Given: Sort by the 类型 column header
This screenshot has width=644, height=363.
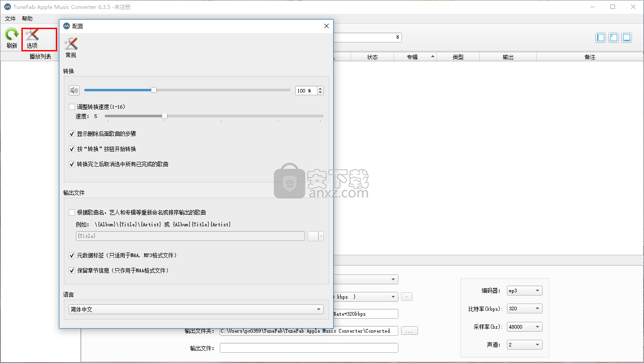Looking at the screenshot, I should pos(458,57).
